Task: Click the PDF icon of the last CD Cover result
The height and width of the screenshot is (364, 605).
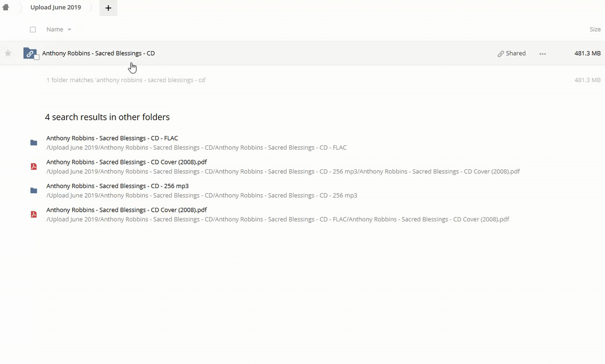Action: click(x=34, y=214)
